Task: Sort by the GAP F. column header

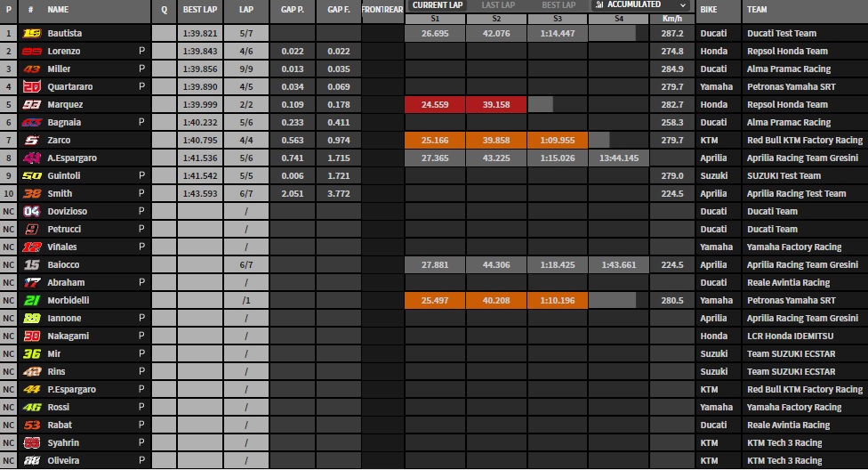Action: point(338,10)
